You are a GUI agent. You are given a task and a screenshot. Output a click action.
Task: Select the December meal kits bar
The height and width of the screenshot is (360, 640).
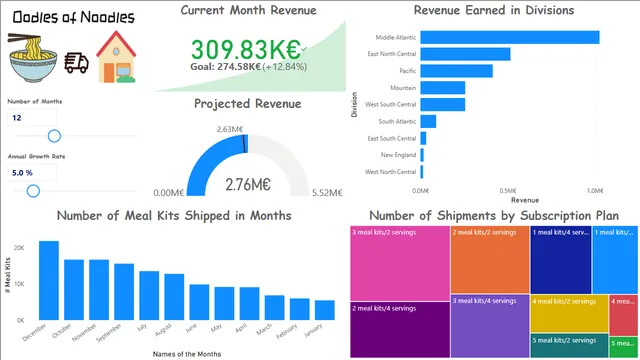click(x=49, y=280)
